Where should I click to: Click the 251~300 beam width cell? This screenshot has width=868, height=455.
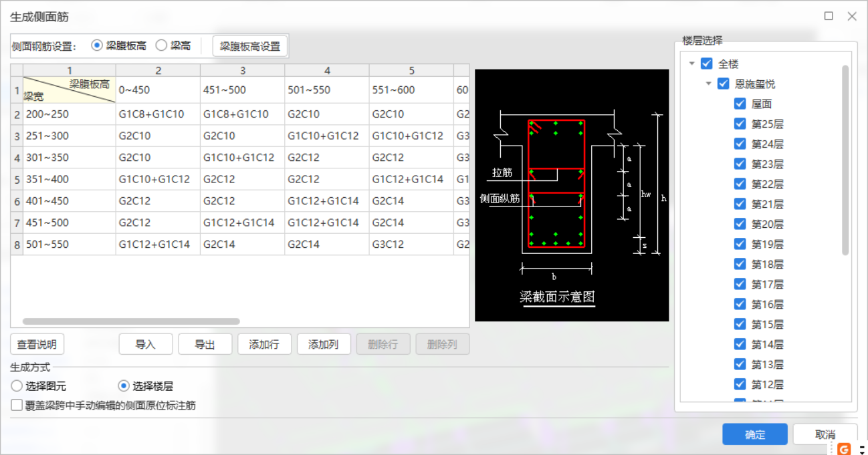click(70, 136)
